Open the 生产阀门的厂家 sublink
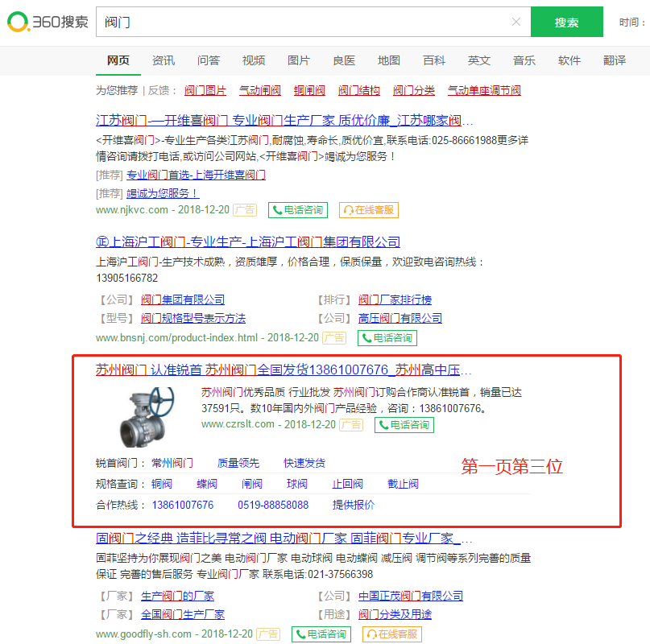650x644 pixels. [177, 597]
